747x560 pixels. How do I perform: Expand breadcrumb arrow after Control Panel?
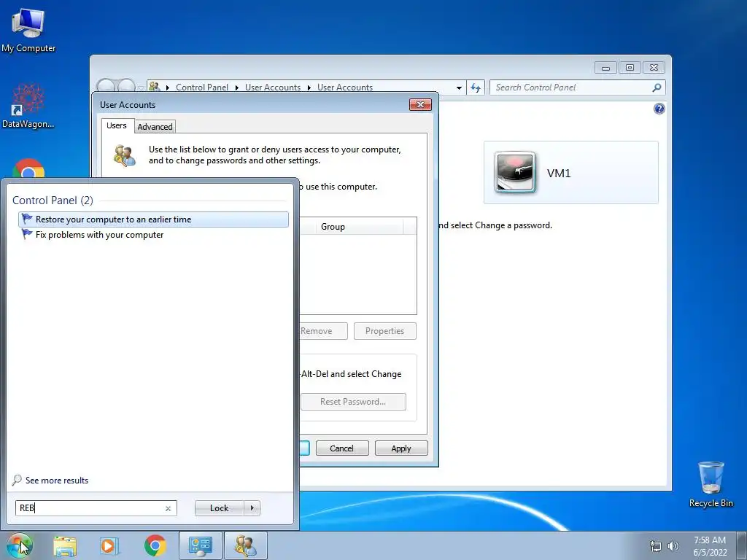[237, 87]
